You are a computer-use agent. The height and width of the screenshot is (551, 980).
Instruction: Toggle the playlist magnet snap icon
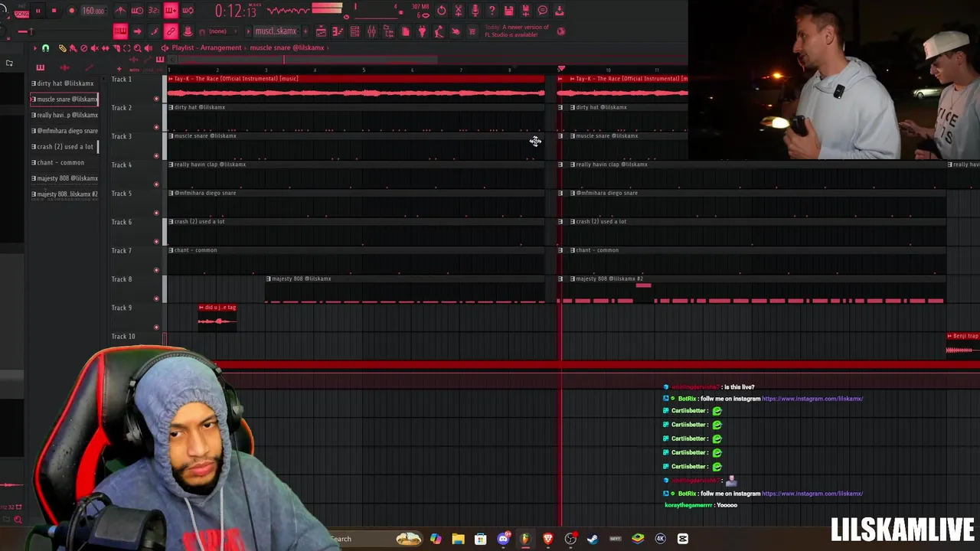pos(45,47)
